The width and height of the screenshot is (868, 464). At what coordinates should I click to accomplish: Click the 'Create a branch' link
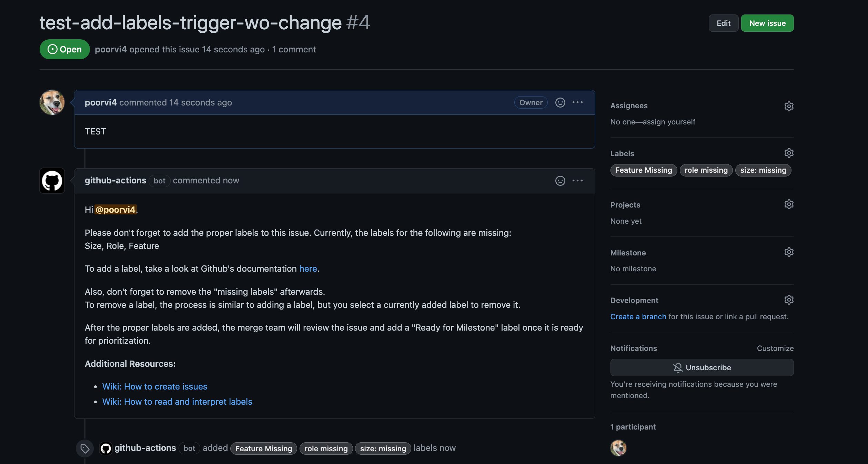638,316
